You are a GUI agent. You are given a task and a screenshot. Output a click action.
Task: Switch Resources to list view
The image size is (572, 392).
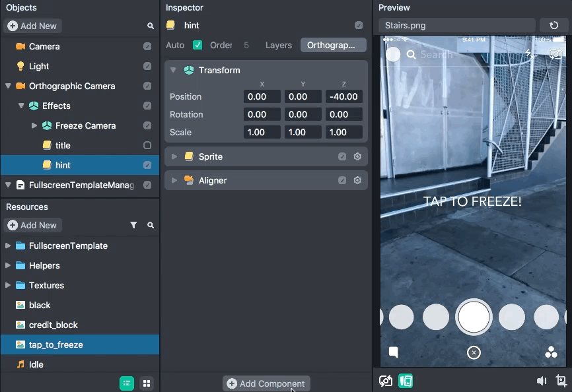[x=126, y=383]
